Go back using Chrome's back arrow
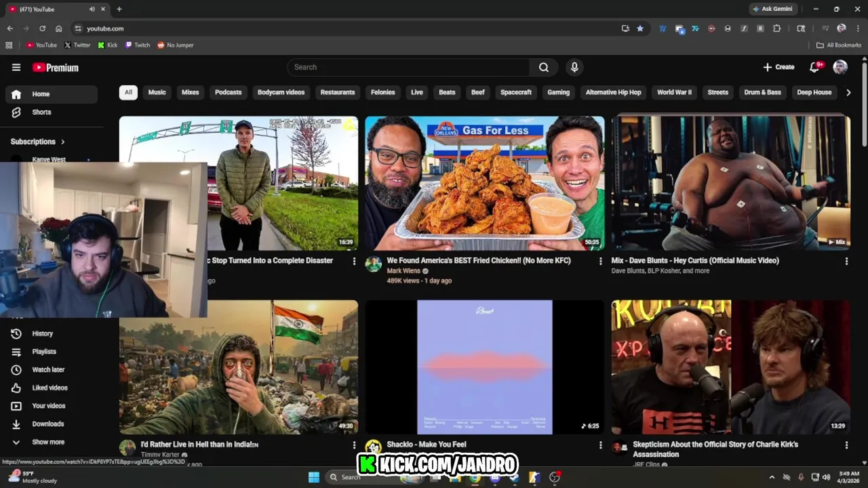This screenshot has width=868, height=488. coord(10,28)
